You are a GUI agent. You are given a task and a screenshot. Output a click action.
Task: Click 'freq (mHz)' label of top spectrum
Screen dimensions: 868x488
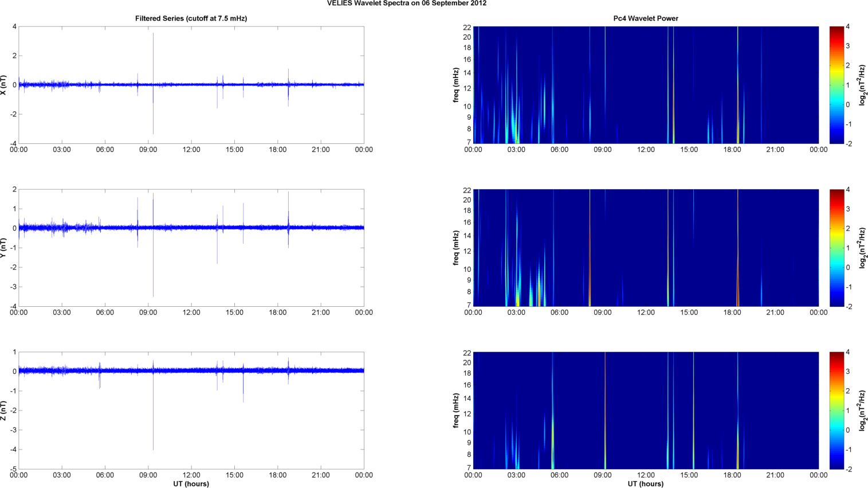coord(456,85)
